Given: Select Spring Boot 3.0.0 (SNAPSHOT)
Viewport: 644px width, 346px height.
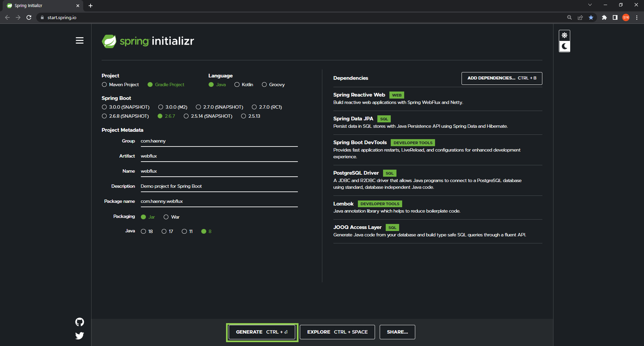Looking at the screenshot, I should [126, 107].
